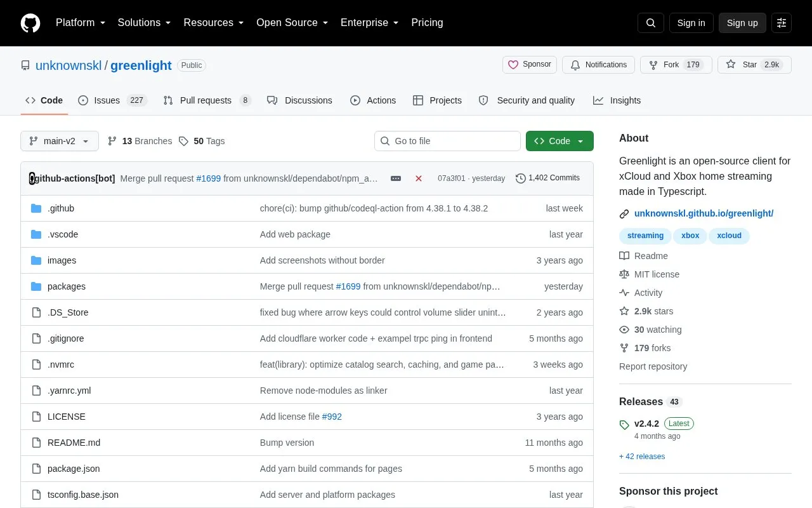
Task: Expand the green Code dropdown button
Action: point(560,141)
